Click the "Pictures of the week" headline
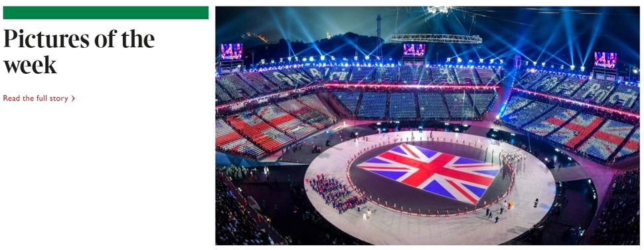The image size is (644, 250). click(79, 51)
